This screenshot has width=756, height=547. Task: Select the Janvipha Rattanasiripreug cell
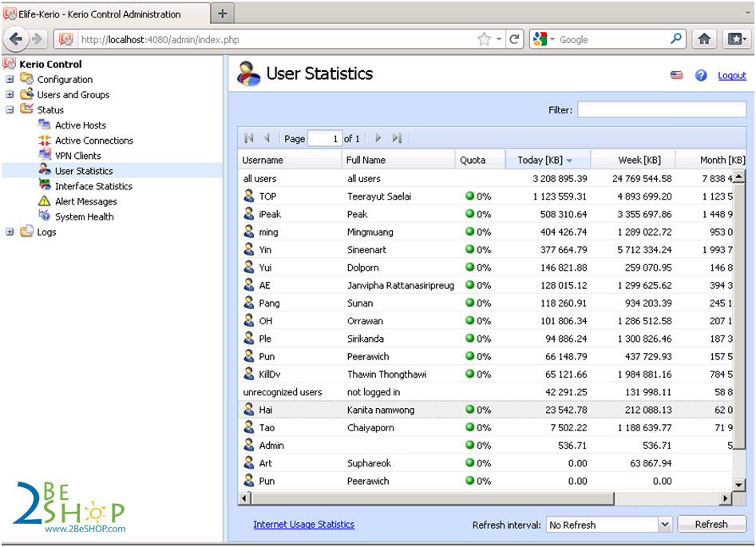click(x=401, y=285)
